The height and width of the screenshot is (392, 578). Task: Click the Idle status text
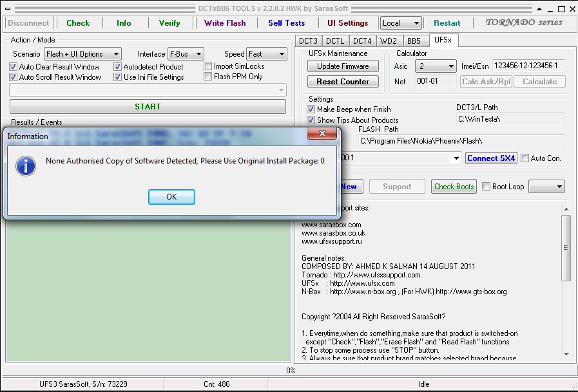pyautogui.click(x=423, y=384)
